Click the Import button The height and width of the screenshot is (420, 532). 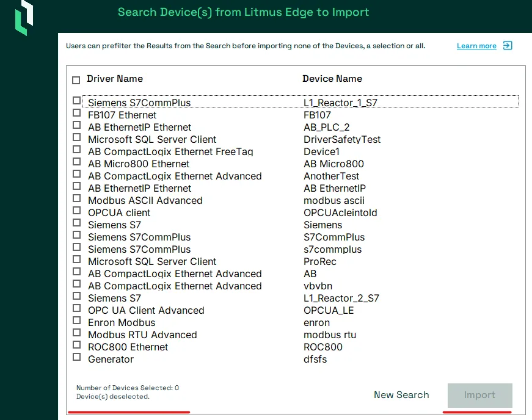pos(479,395)
